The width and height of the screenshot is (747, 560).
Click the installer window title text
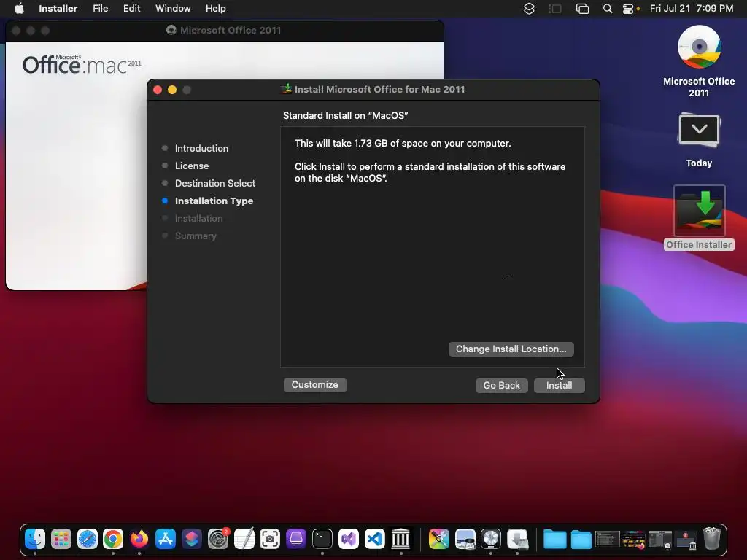(379, 90)
